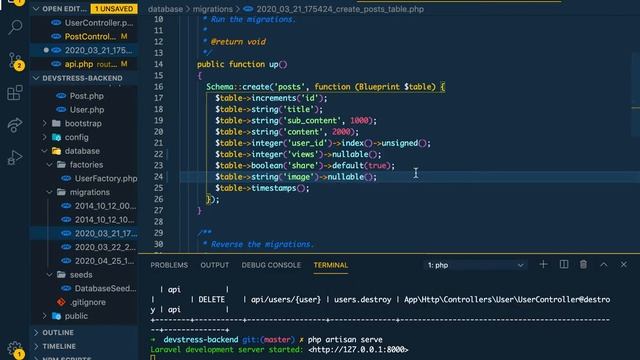Expand the config folder

pos(76,137)
